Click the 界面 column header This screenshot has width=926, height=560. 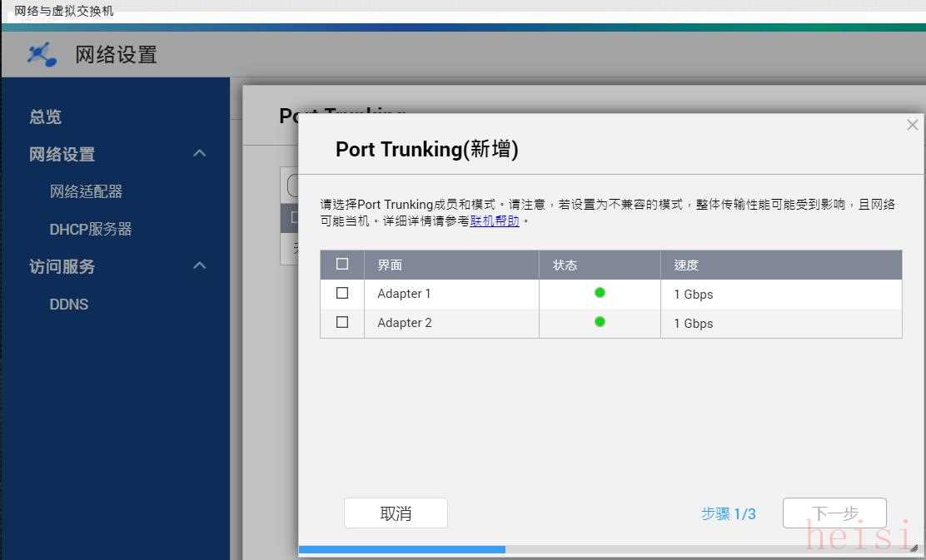[x=390, y=265]
